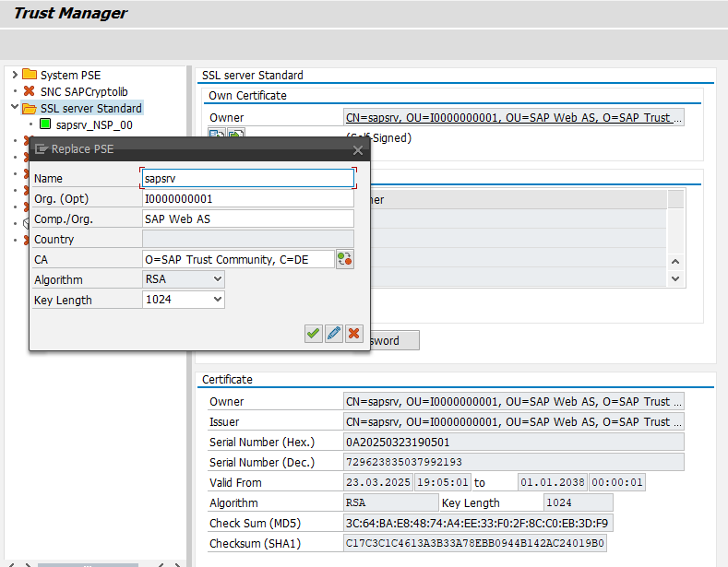Cancel dialog with red X icon
Image resolution: width=728 pixels, height=567 pixels.
tap(353, 333)
